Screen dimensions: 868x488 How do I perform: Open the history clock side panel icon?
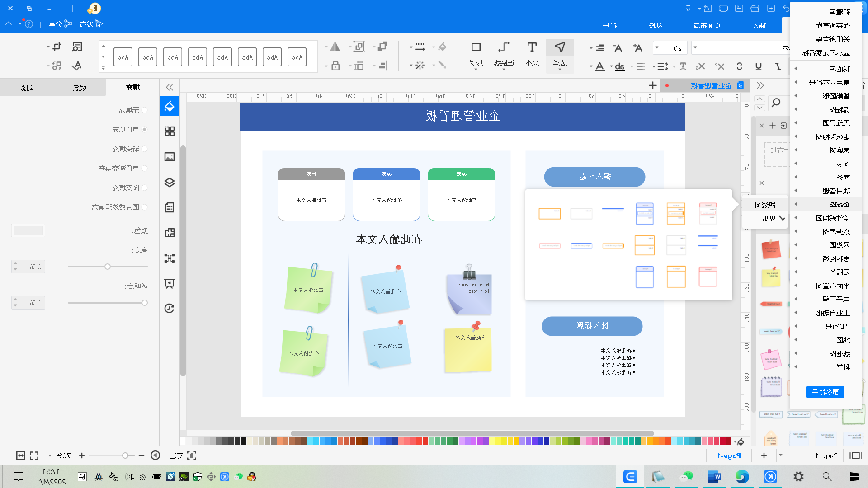pos(170,309)
